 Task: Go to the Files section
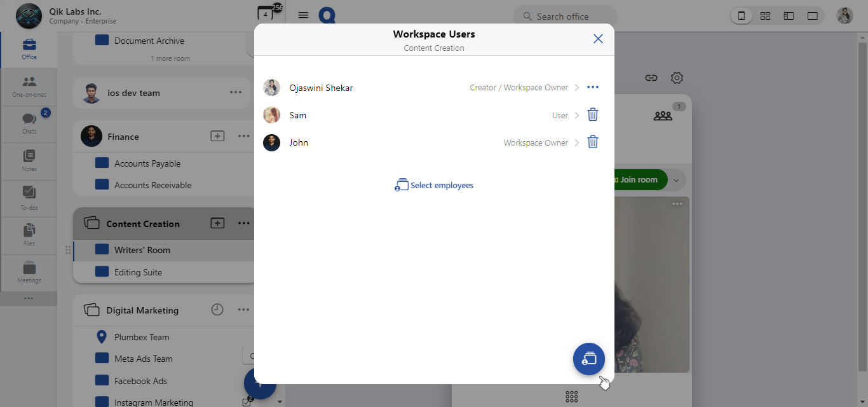29,235
